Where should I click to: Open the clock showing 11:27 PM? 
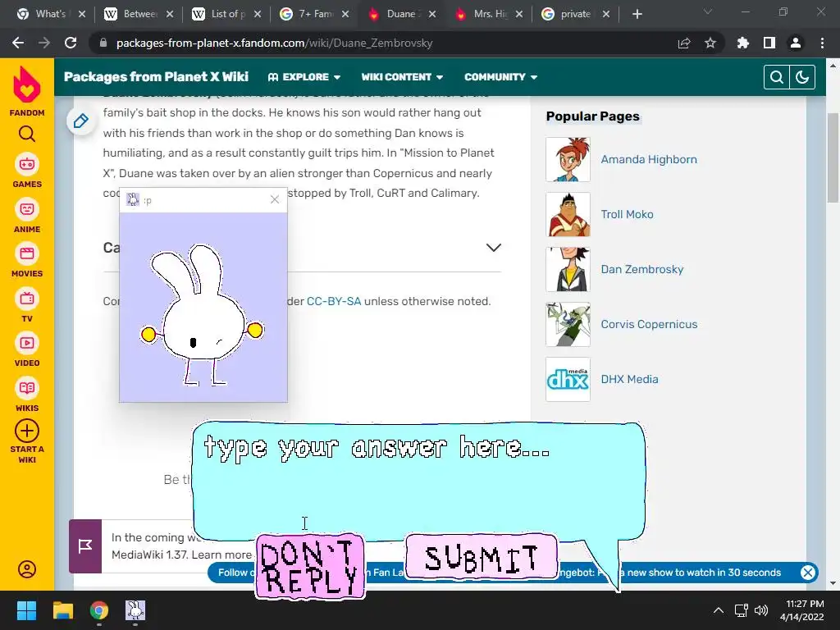(802, 610)
